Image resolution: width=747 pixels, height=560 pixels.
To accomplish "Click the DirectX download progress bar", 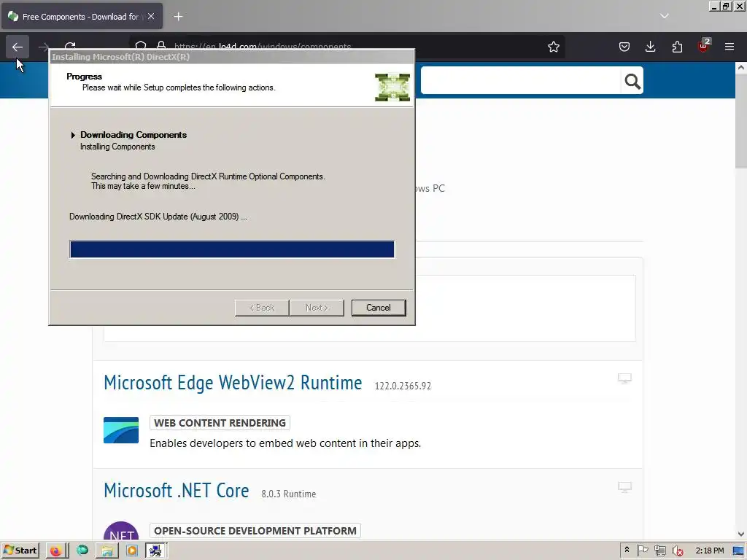I will [232, 249].
